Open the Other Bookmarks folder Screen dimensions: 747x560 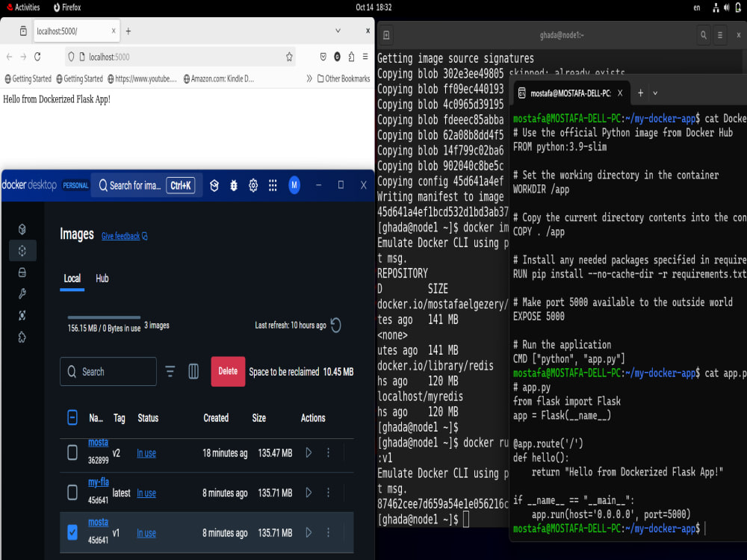tap(344, 78)
